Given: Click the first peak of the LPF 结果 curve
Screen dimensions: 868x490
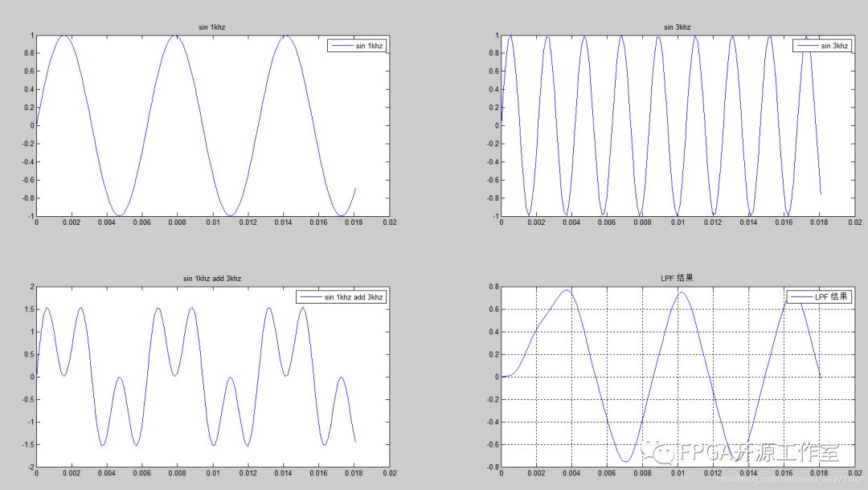Looking at the screenshot, I should click(567, 290).
